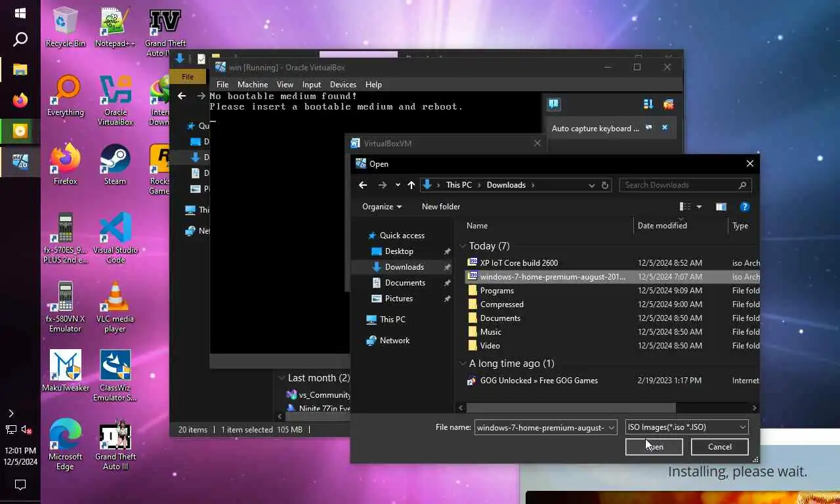Toggle the preview pane icon

pos(721,207)
